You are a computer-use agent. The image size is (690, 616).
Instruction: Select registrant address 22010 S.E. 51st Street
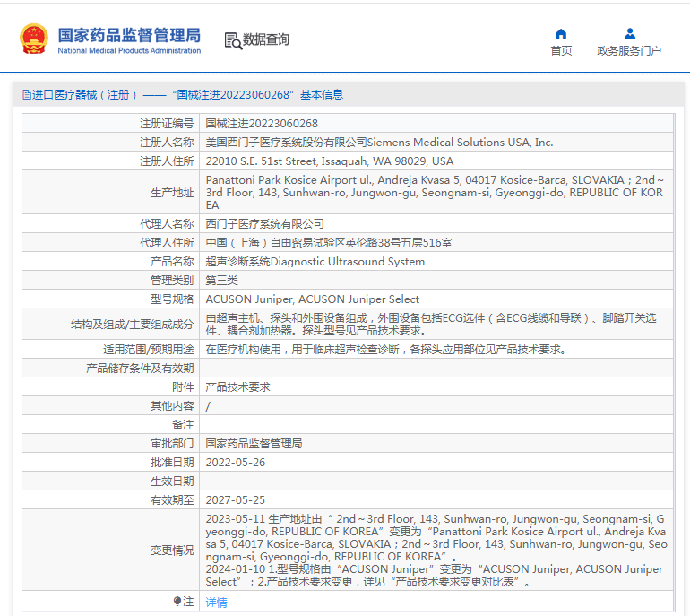click(436, 161)
